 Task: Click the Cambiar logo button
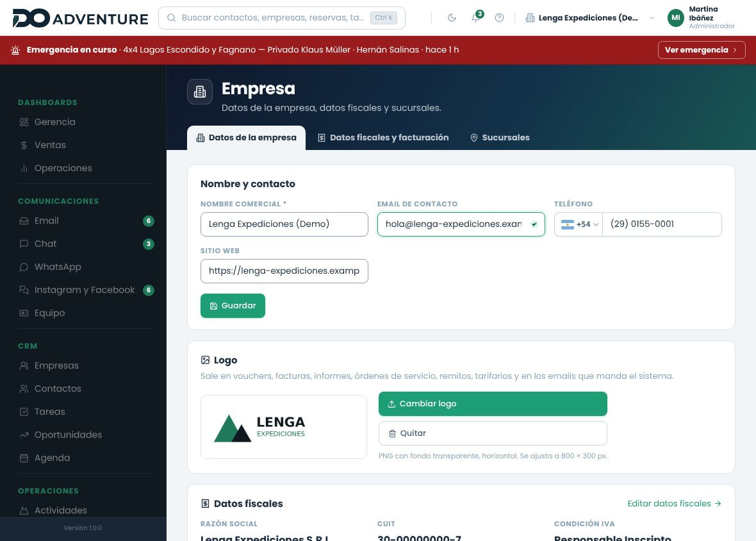coord(493,404)
